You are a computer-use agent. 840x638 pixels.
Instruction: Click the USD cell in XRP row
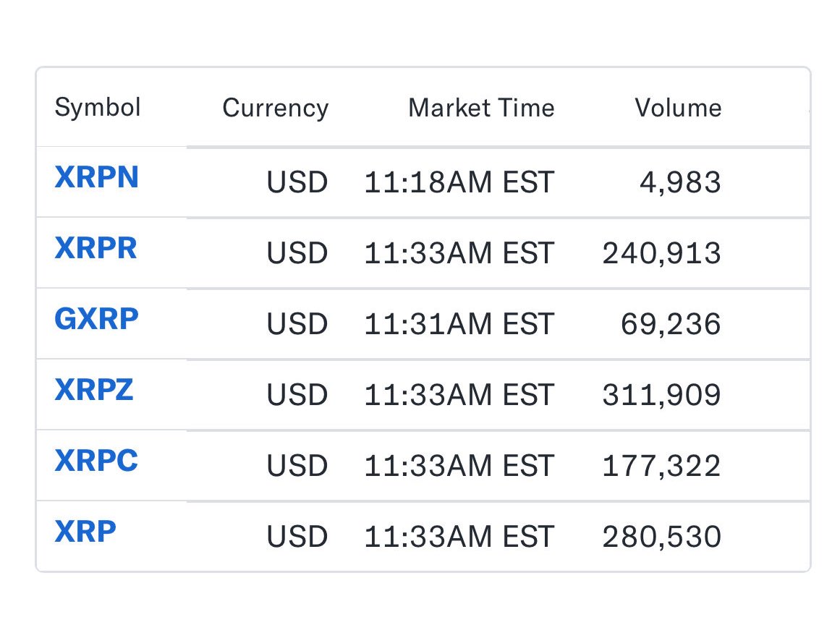(x=297, y=537)
